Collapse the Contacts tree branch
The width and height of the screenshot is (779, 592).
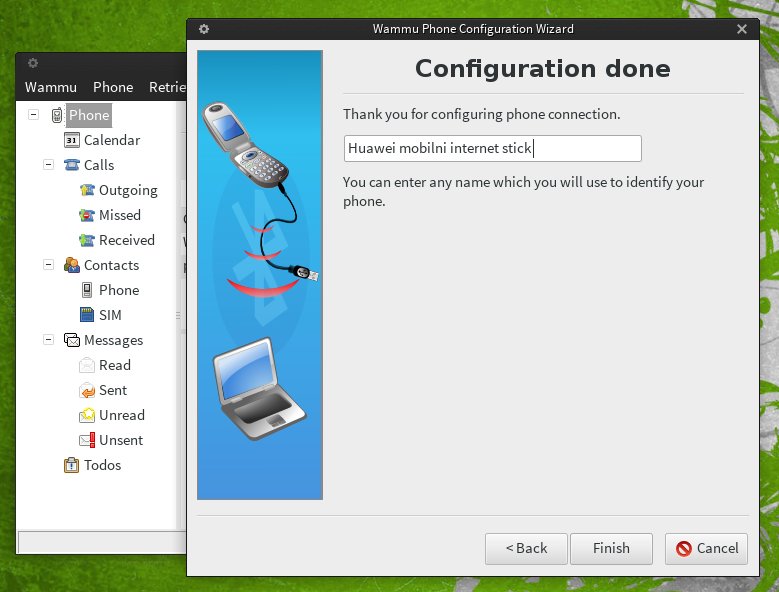coord(48,265)
